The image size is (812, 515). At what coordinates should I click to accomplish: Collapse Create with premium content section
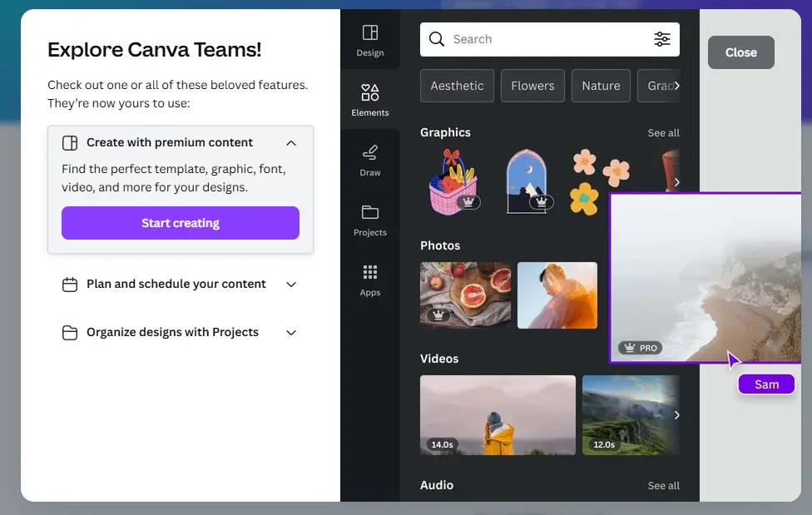tap(291, 143)
